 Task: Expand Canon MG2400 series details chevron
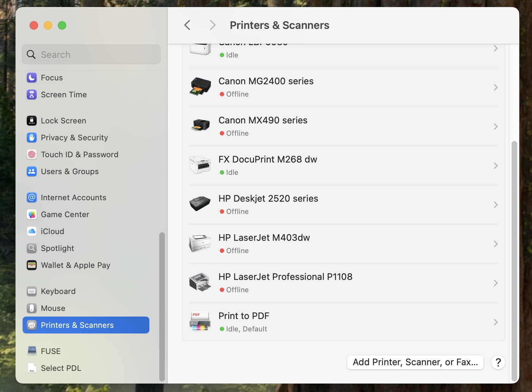(496, 87)
